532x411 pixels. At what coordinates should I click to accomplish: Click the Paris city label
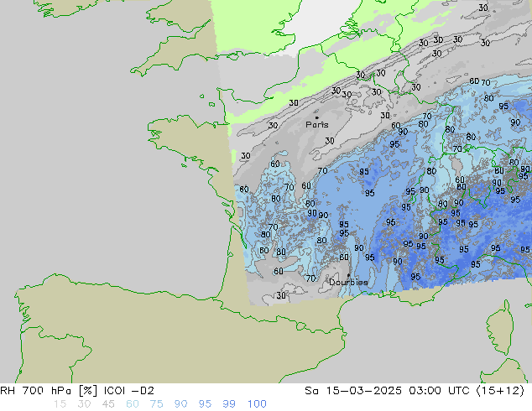coord(317,125)
